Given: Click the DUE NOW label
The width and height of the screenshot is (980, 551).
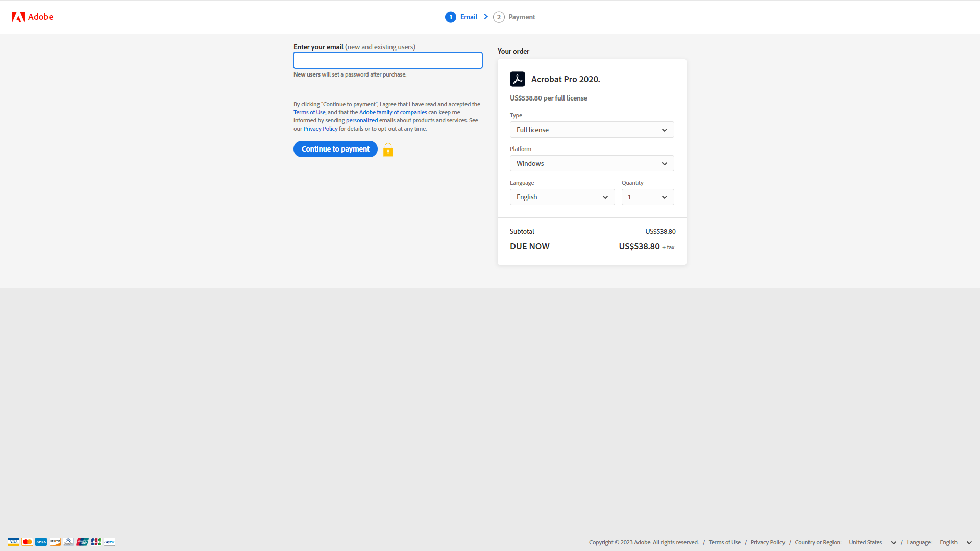Looking at the screenshot, I should (530, 246).
